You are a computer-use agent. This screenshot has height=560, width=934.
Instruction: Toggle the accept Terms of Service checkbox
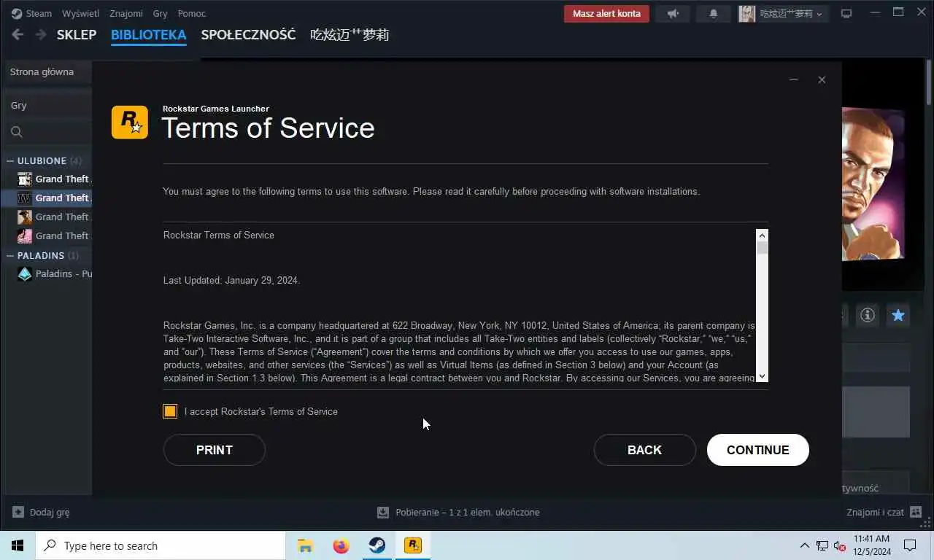170,411
